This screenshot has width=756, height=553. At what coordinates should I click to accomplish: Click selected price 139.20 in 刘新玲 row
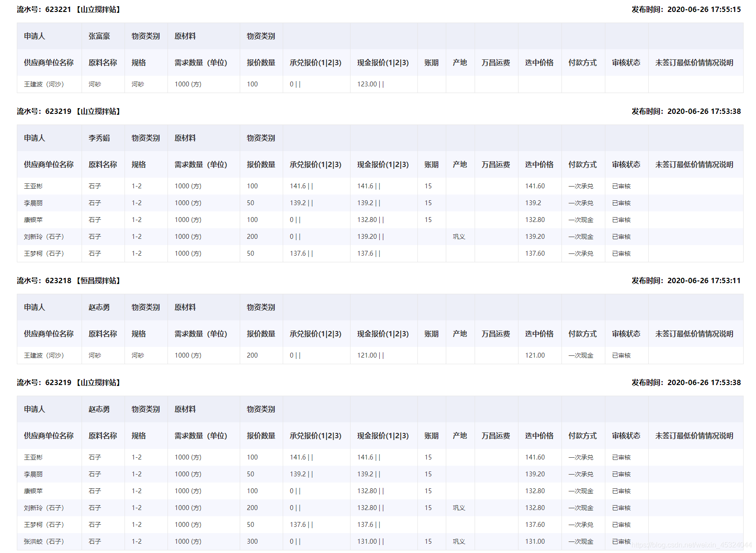[535, 237]
